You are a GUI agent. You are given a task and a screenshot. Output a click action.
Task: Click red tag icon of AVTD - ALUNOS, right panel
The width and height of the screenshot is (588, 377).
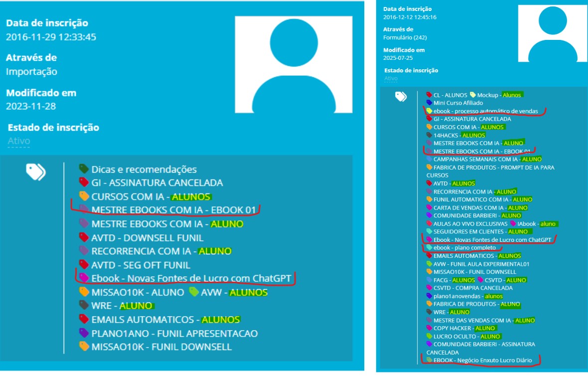pos(430,183)
